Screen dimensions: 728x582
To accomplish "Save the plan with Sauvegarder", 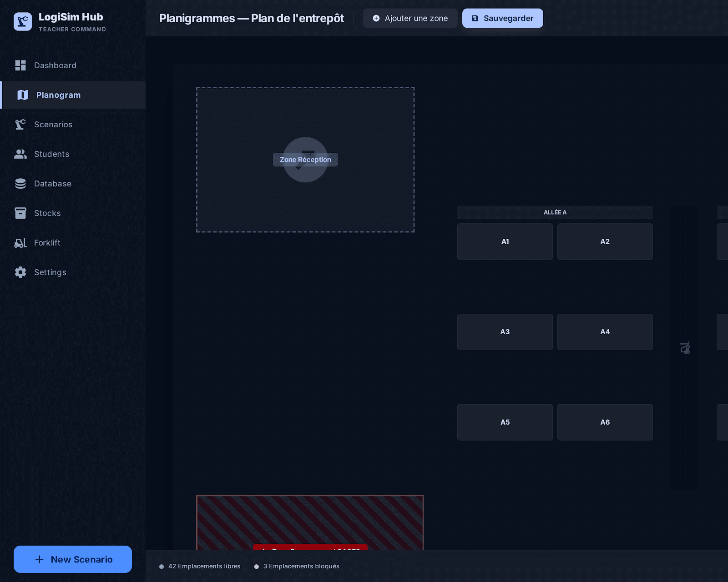I will pyautogui.click(x=503, y=18).
